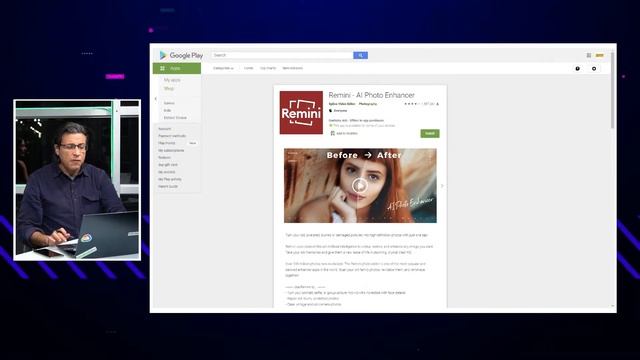
Task: Focus the Google Play search field
Action: click(x=282, y=55)
